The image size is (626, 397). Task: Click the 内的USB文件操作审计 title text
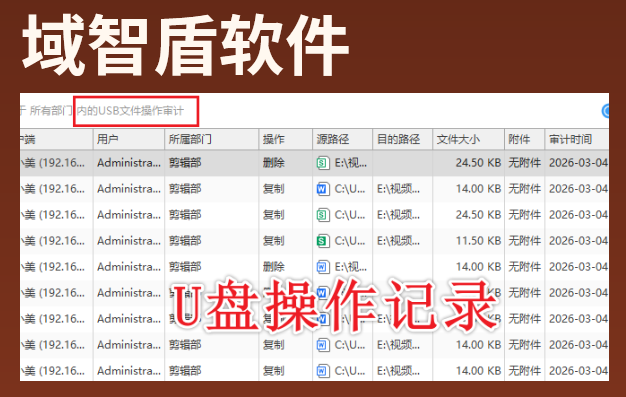click(131, 111)
